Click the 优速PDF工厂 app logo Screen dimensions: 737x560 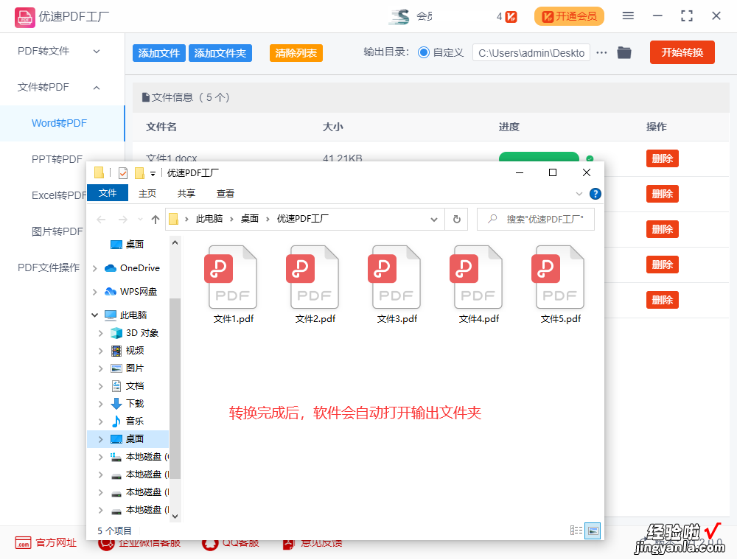[x=24, y=18]
